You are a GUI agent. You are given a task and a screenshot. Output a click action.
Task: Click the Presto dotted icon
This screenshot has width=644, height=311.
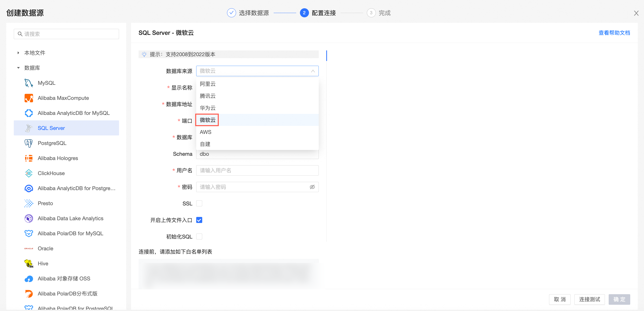click(29, 203)
